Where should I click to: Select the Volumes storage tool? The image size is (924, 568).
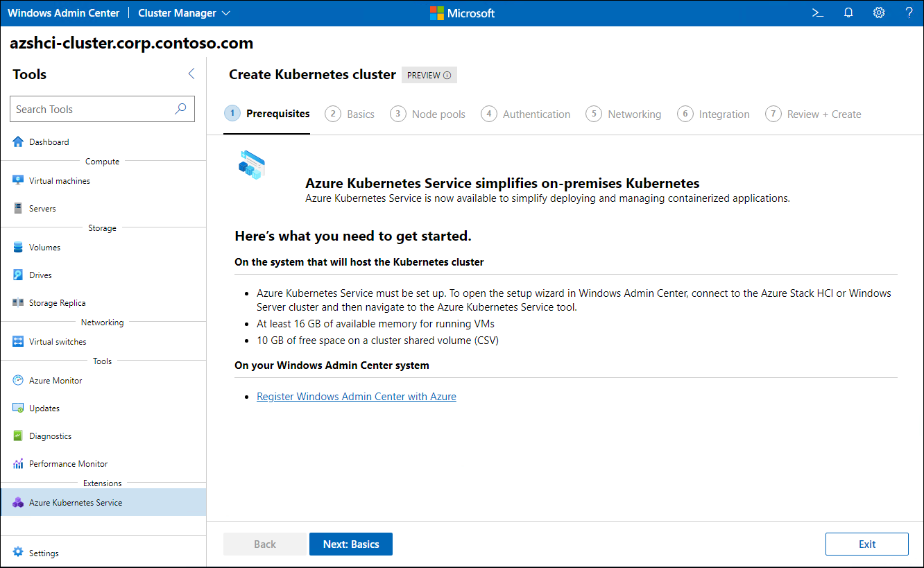coord(46,247)
